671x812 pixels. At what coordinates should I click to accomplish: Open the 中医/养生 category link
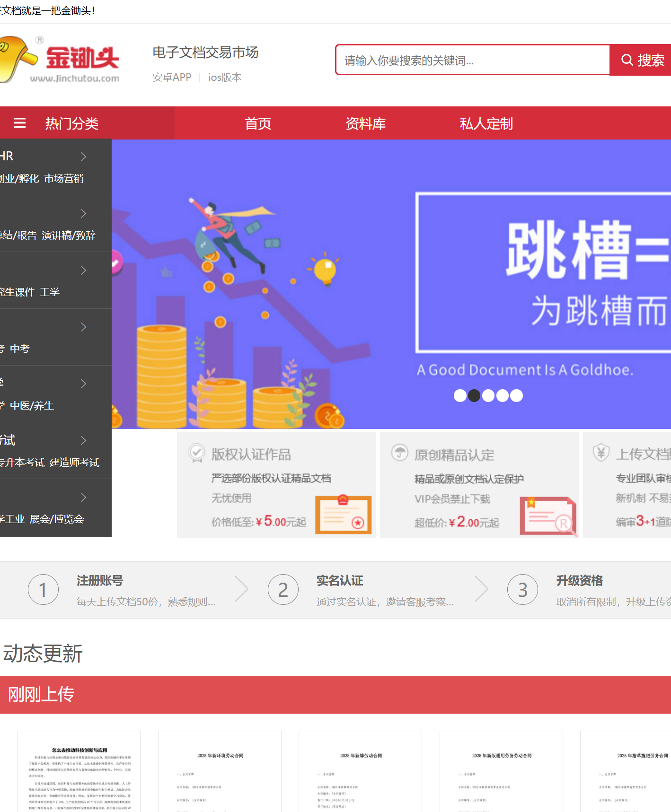(x=32, y=405)
